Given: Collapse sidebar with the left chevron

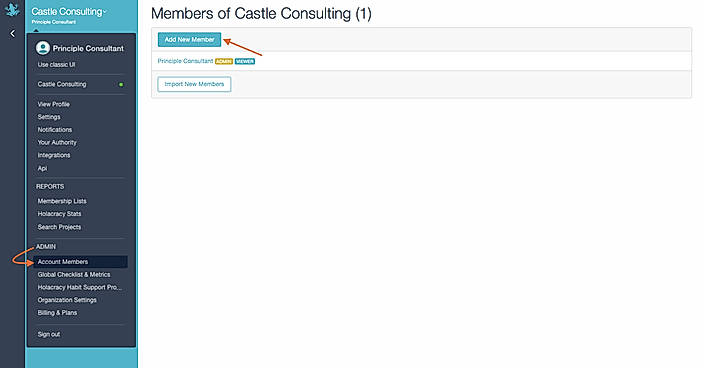Looking at the screenshot, I should (13, 34).
